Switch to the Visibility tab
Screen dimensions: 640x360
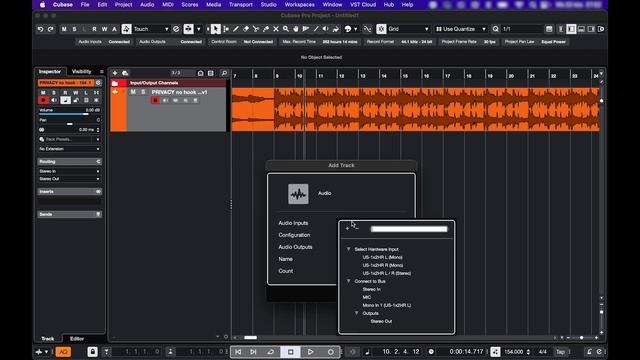coord(82,71)
